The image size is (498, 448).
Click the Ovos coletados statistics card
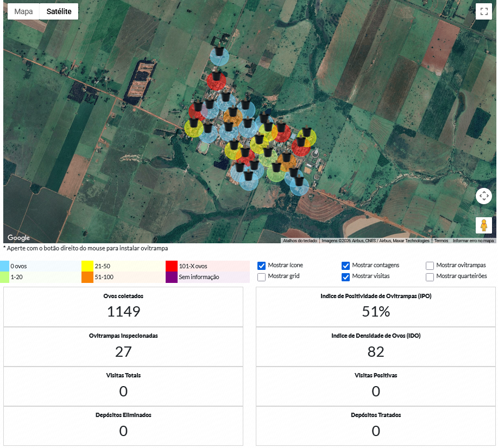coord(123,307)
